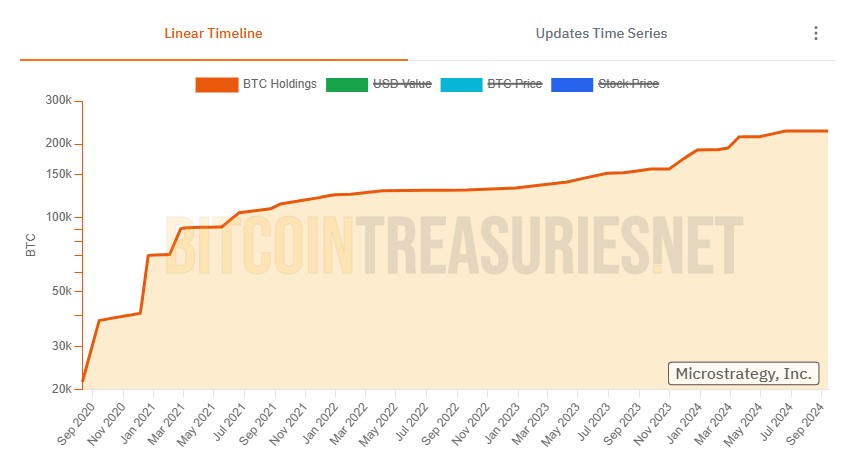Open the Updates Time Series tab
Image resolution: width=852 pixels, height=468 pixels.
pos(601,33)
